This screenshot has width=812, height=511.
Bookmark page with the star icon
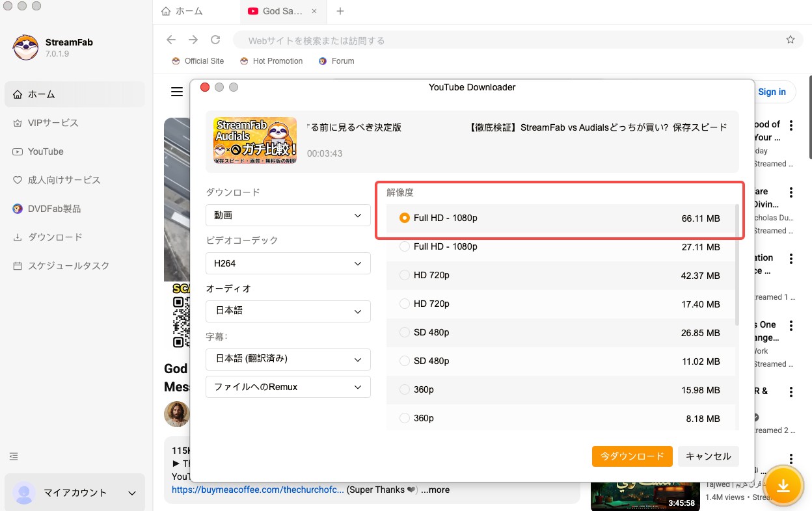791,40
